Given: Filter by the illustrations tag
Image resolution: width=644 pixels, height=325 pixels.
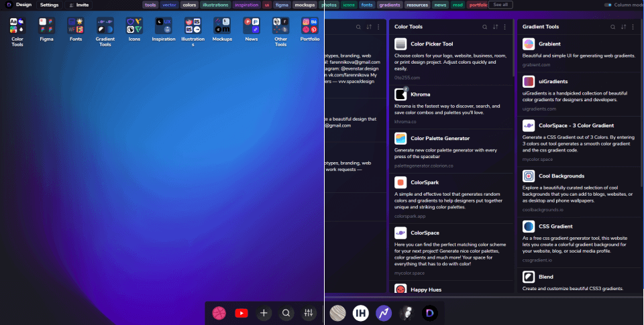Looking at the screenshot, I should [215, 5].
